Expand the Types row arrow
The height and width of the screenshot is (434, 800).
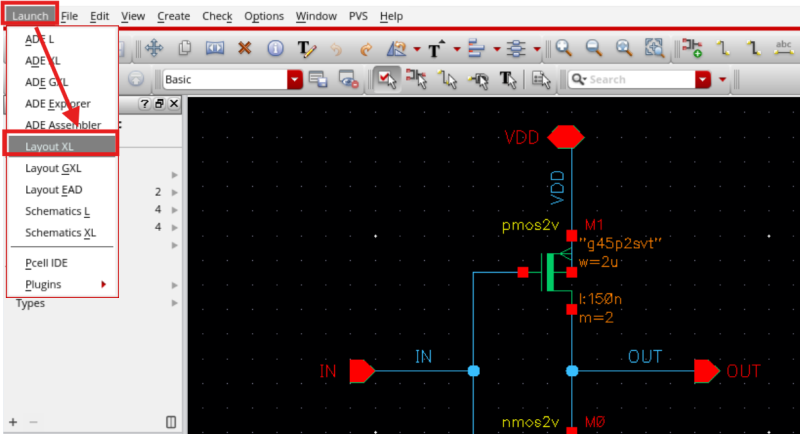click(x=174, y=303)
